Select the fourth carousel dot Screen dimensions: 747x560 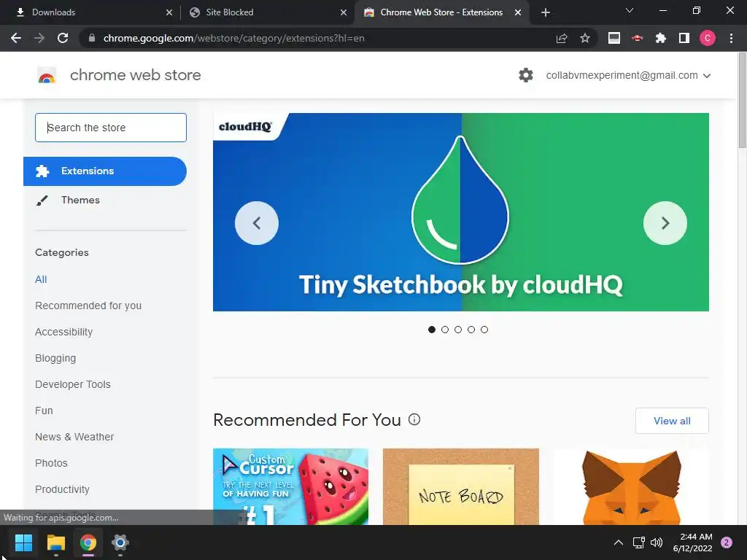click(x=471, y=330)
